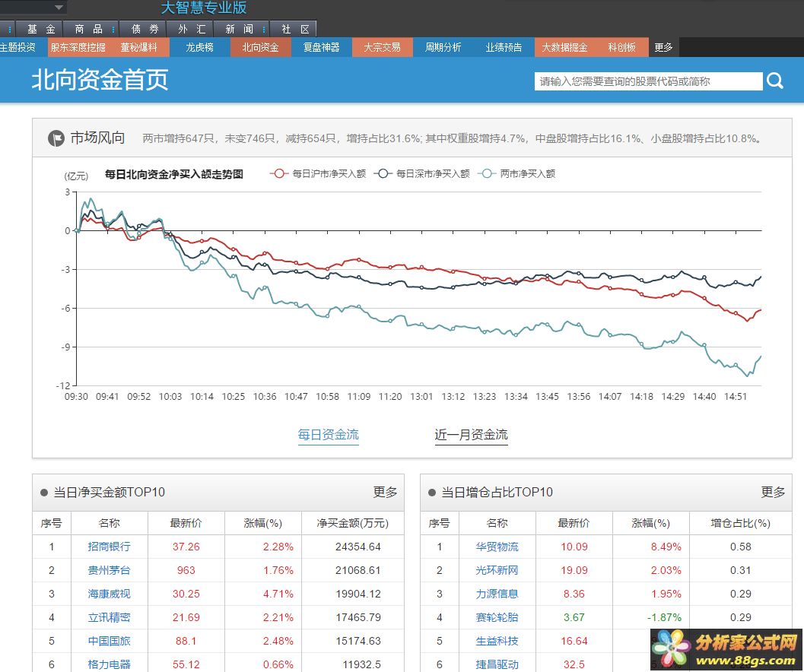The width and height of the screenshot is (804, 672).
Task: Click the 大智慧专业版 title text
Action: (x=204, y=8)
